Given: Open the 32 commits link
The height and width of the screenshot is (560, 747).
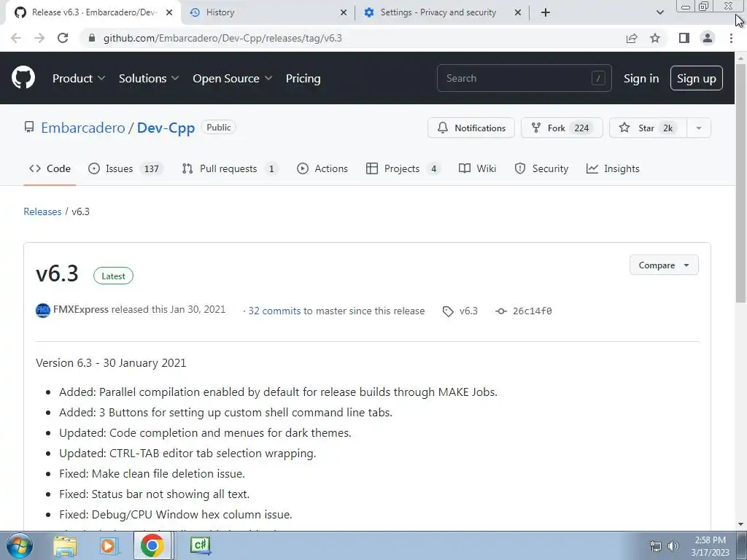Looking at the screenshot, I should tap(274, 311).
